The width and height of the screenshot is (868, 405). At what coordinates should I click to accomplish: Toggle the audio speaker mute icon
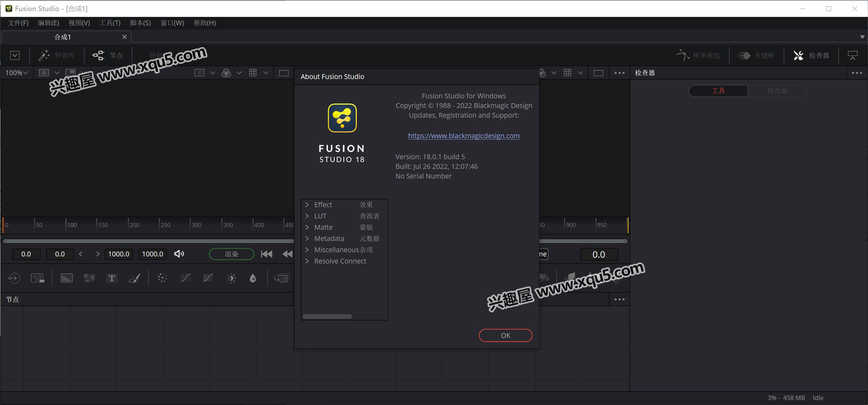179,254
